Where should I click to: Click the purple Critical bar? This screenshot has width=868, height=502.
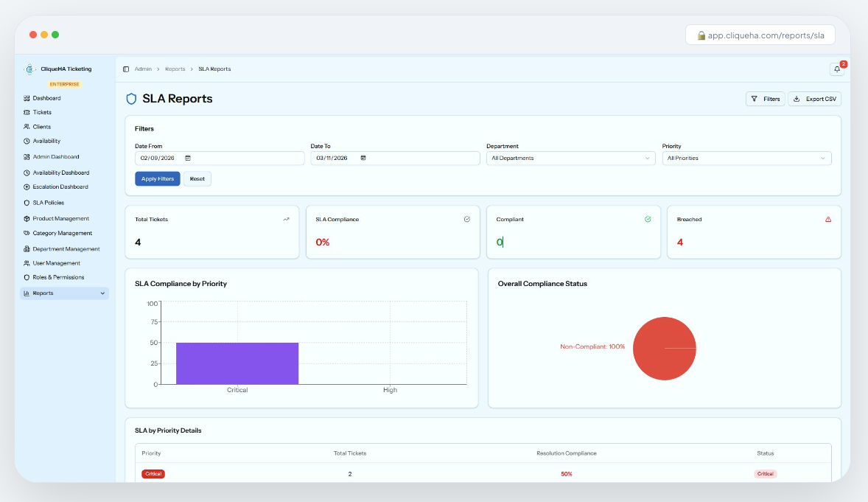pos(237,363)
